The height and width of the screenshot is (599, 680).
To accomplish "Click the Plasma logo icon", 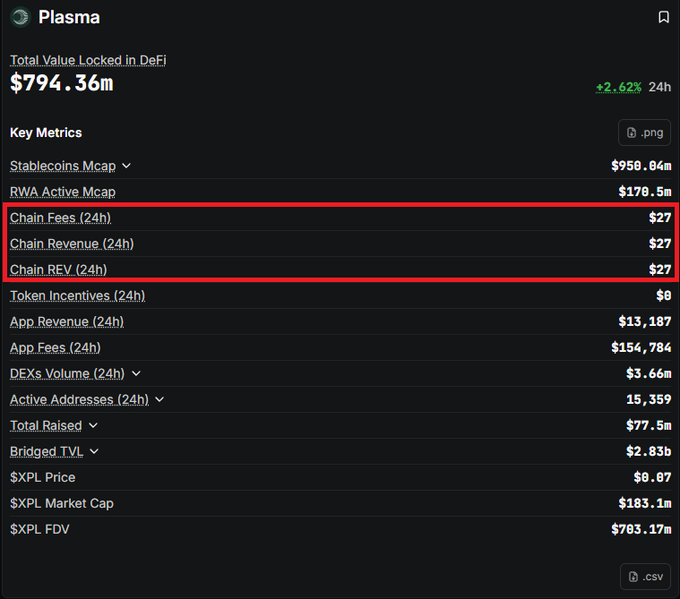I will point(20,17).
